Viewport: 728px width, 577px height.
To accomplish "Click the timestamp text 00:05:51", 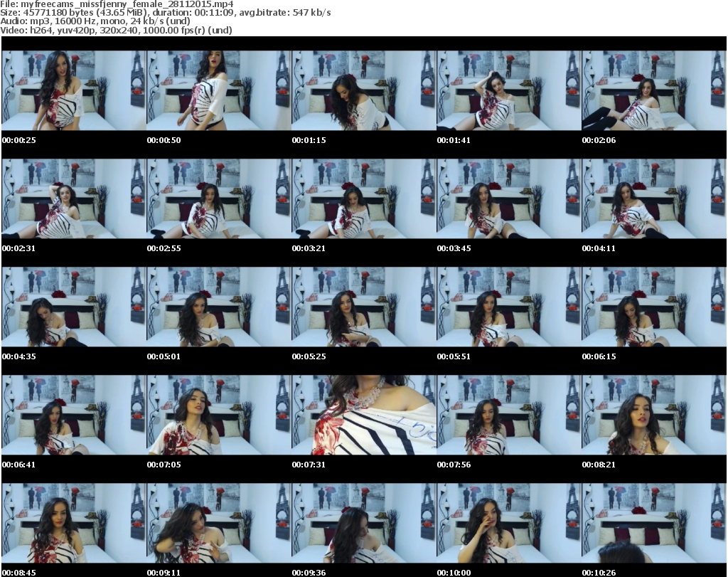I will coord(454,356).
